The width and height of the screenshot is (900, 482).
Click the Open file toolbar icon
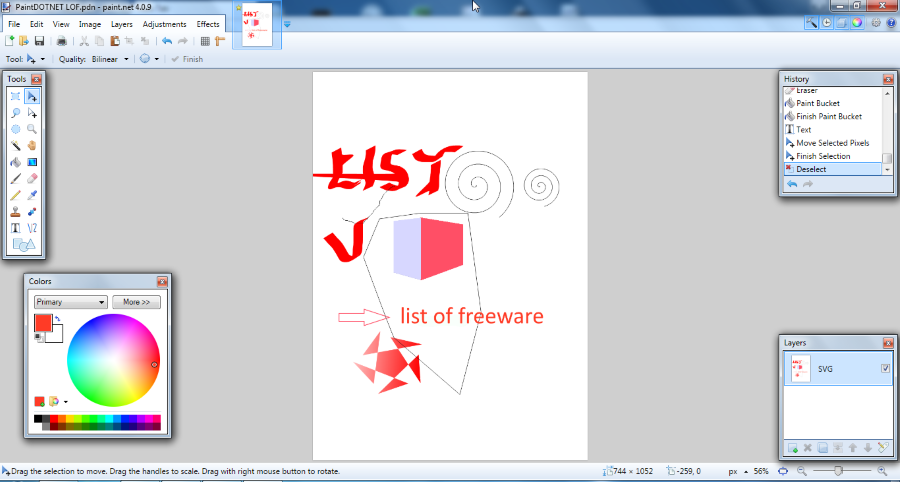[24, 41]
